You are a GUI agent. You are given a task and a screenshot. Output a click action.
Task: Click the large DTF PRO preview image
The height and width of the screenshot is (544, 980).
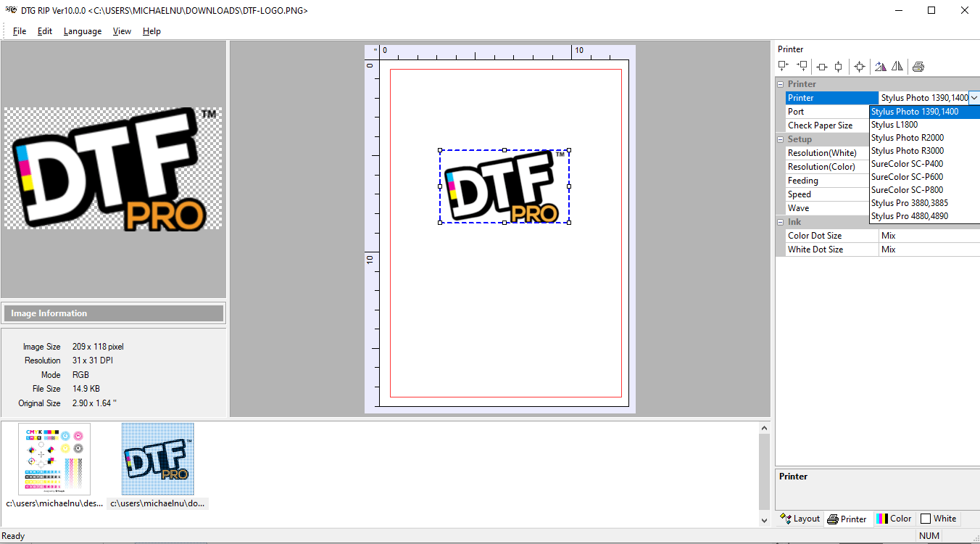point(114,169)
